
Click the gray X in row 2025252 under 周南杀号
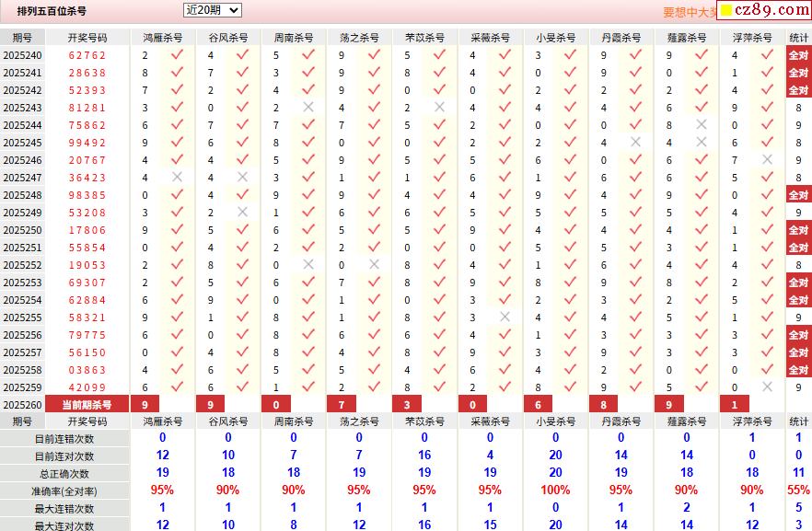point(308,264)
